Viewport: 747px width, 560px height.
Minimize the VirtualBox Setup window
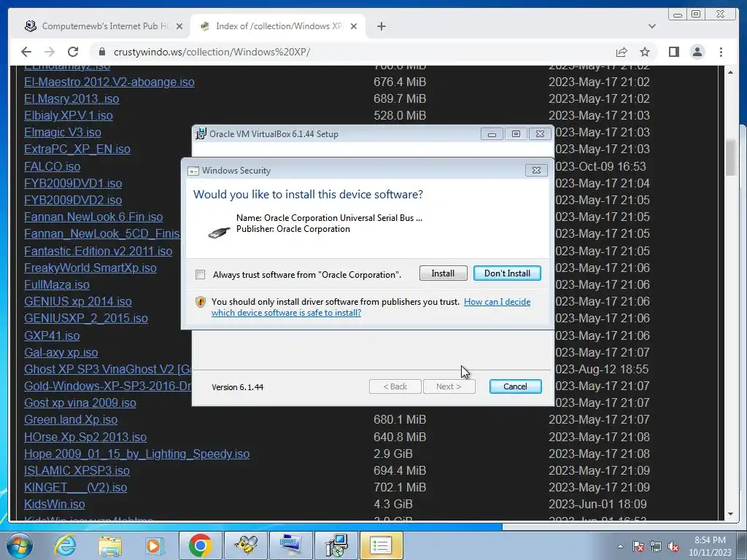point(492,134)
